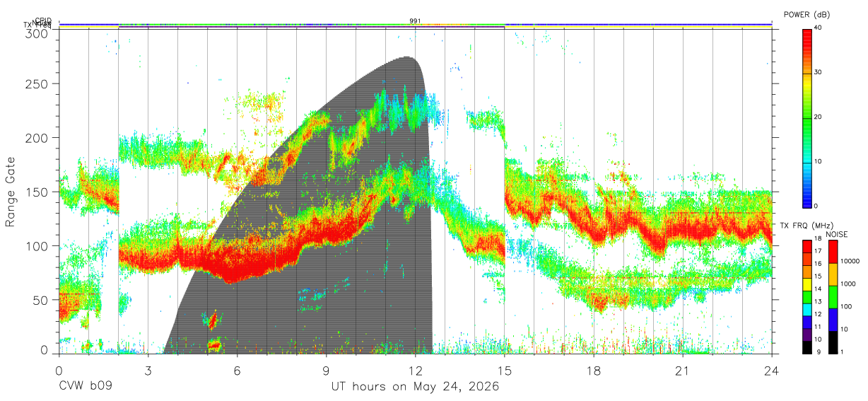The image size is (868, 401).
Task: Click the Range Gate axis label
Action: click(x=11, y=192)
